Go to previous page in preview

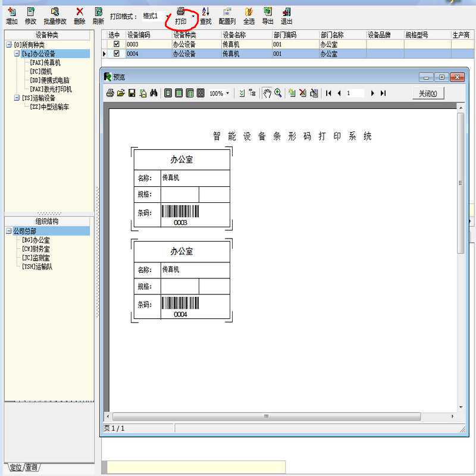339,93
